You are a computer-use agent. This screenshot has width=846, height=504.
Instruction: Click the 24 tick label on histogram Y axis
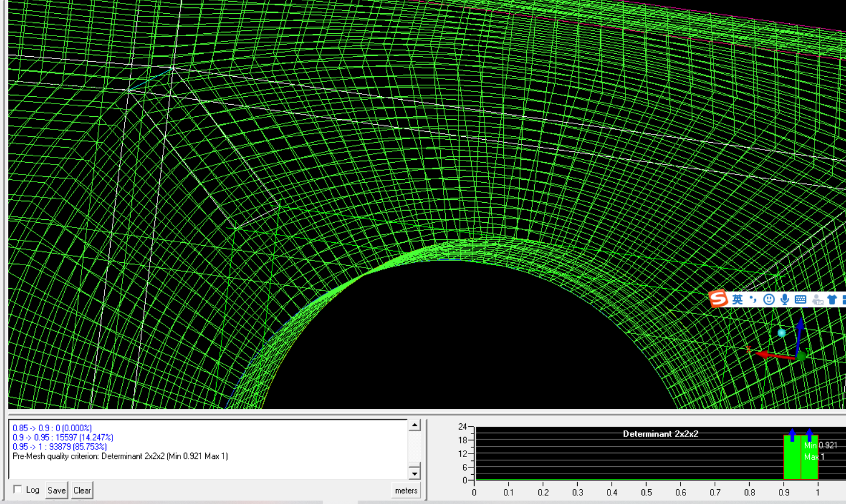(x=463, y=427)
